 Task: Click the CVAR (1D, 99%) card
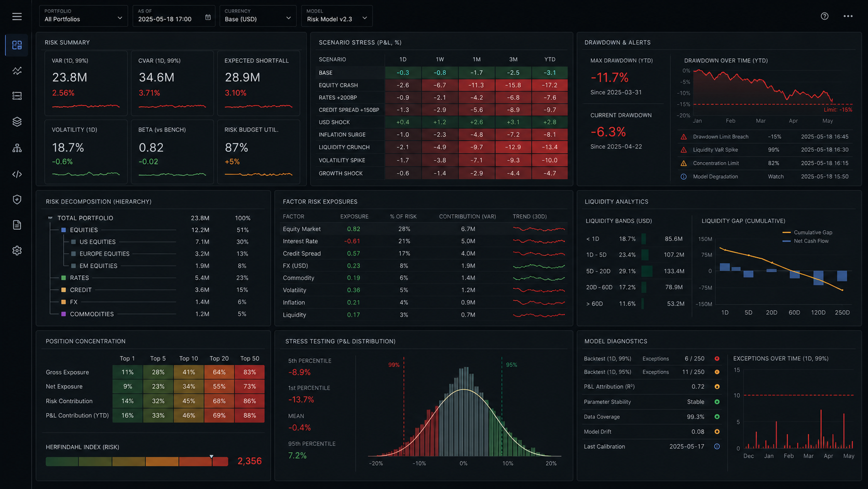(x=172, y=83)
